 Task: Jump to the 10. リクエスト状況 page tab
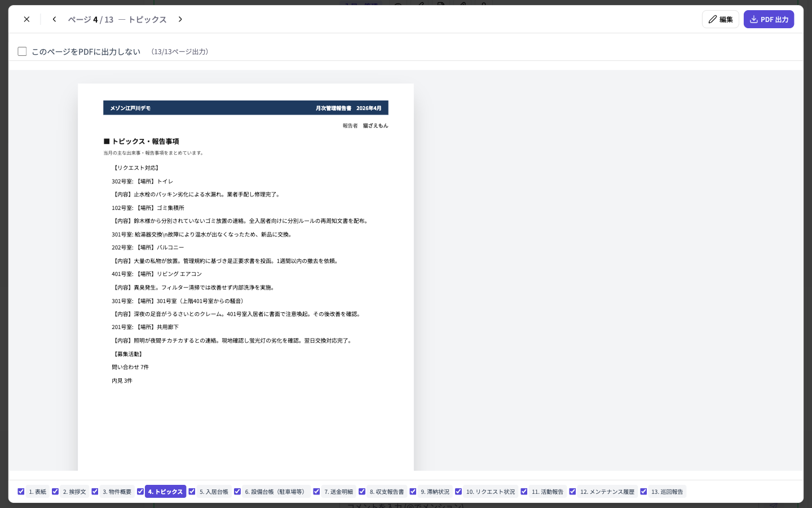[491, 492]
